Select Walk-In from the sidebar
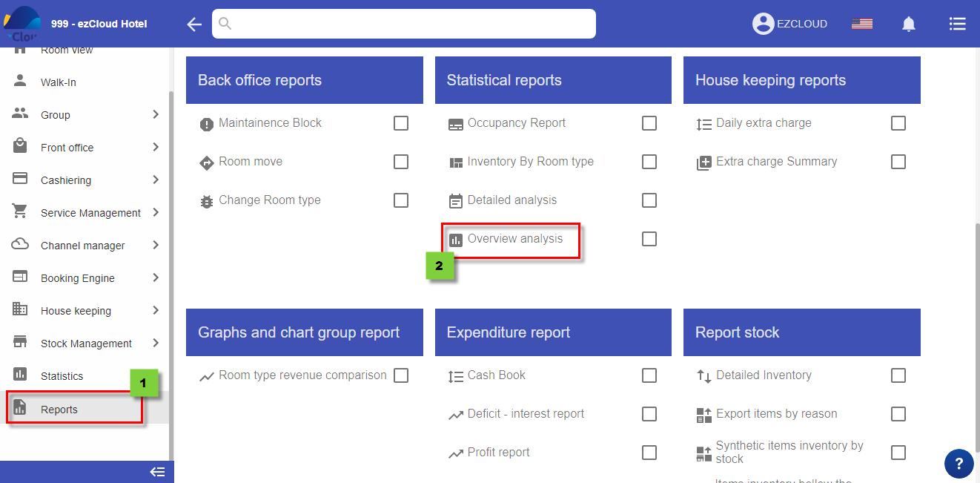The height and width of the screenshot is (483, 980). point(58,82)
